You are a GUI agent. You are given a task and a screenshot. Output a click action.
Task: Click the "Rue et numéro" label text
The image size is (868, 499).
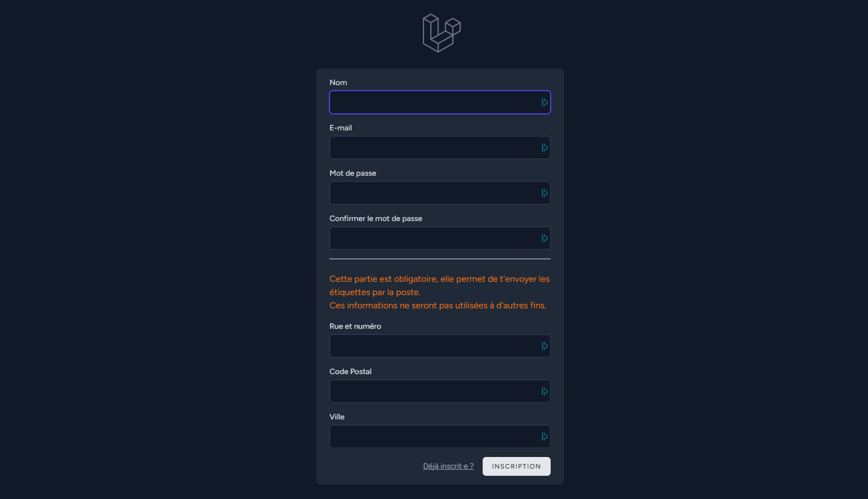[355, 326]
